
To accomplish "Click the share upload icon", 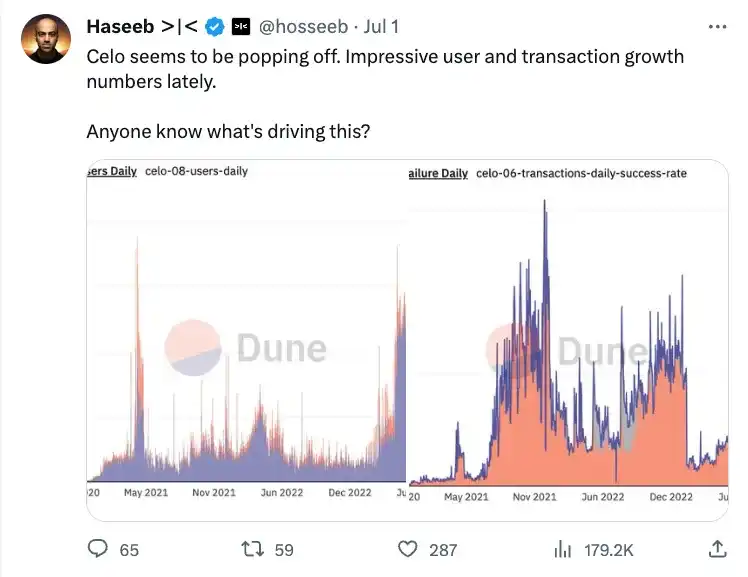I will (x=717, y=548).
